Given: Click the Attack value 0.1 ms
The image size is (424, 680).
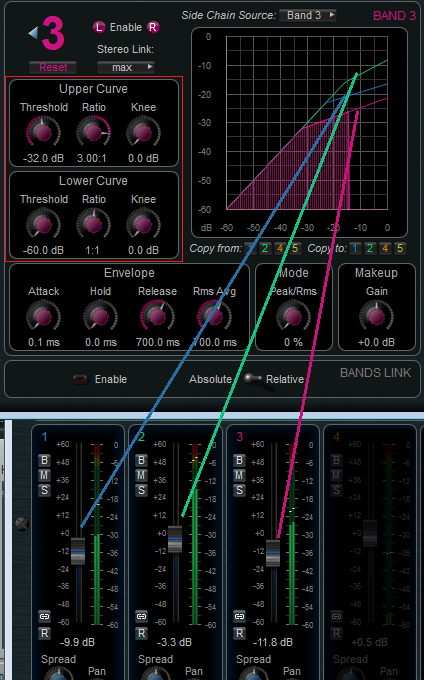Looking at the screenshot, I should 44,342.
